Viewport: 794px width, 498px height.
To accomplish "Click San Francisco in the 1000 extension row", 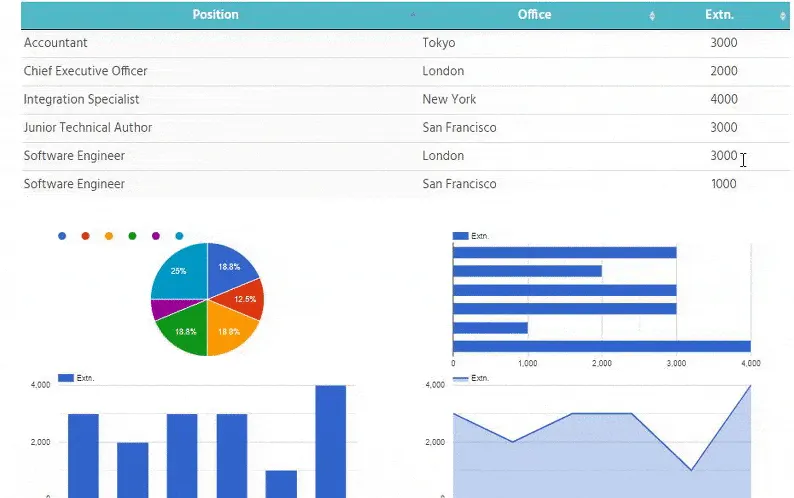I will click(x=459, y=184).
